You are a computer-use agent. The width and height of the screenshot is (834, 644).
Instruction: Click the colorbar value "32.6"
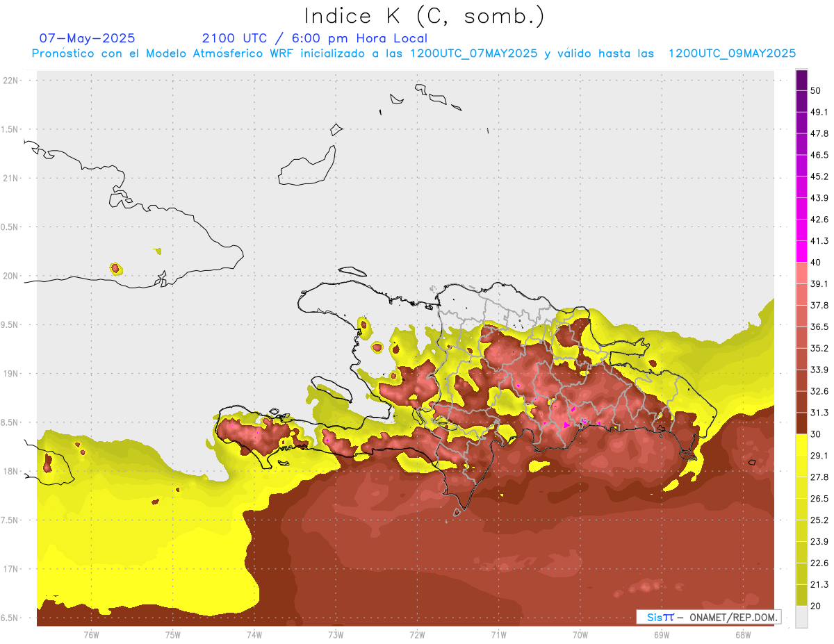click(819, 391)
